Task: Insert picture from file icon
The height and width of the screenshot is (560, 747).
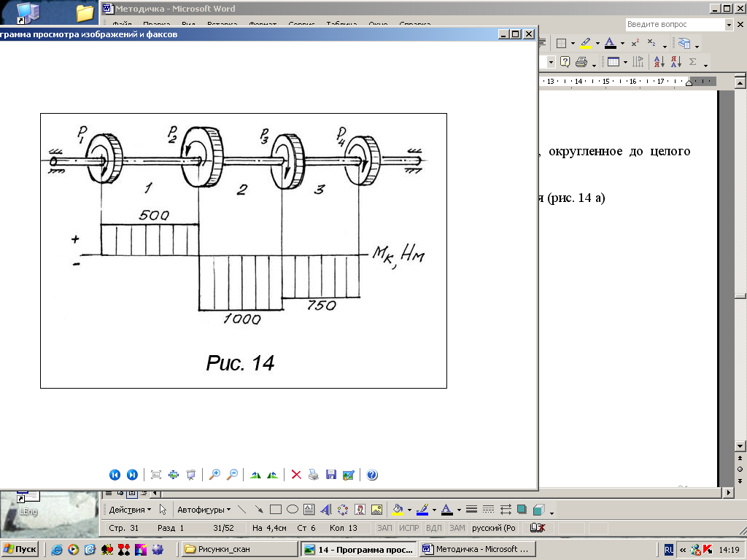Action: point(376,510)
